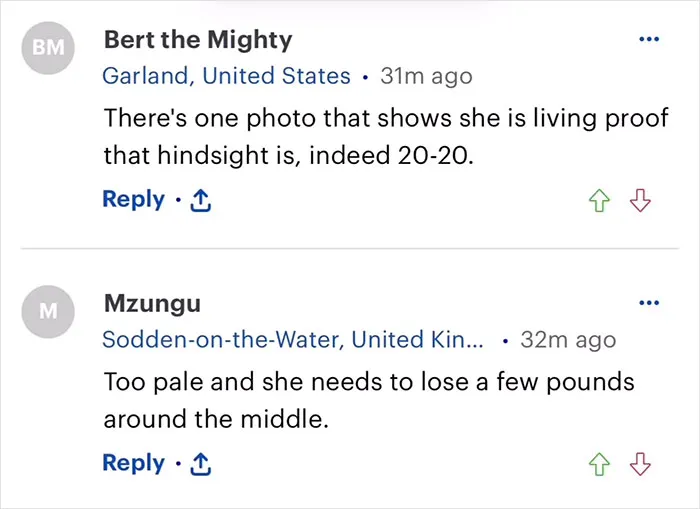Viewport: 700px width, 509px height.
Task: Open Sodden-on-the-Water location link
Action: click(x=293, y=340)
